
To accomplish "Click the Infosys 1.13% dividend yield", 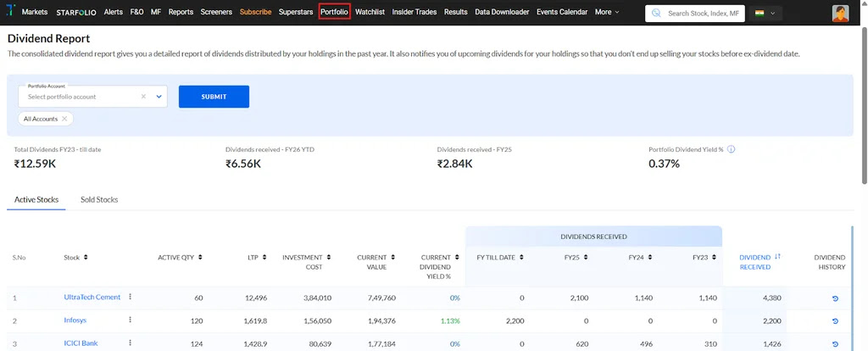I will point(451,320).
